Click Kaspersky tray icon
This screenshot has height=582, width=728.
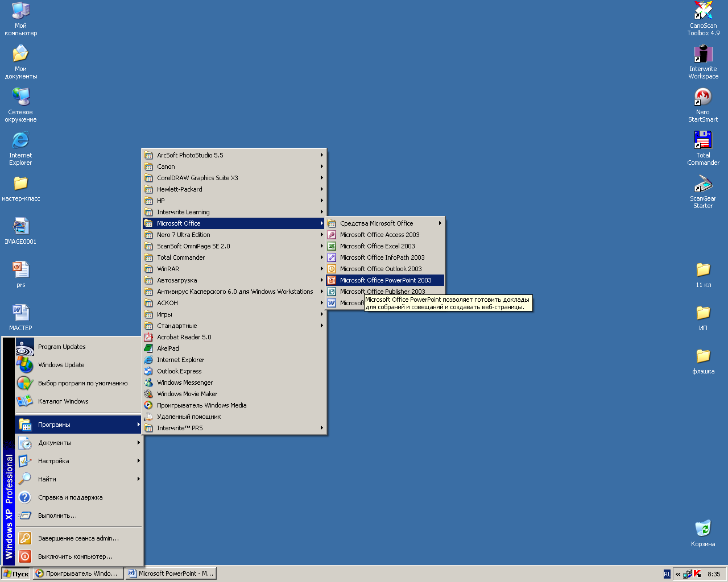pyautogui.click(x=697, y=574)
